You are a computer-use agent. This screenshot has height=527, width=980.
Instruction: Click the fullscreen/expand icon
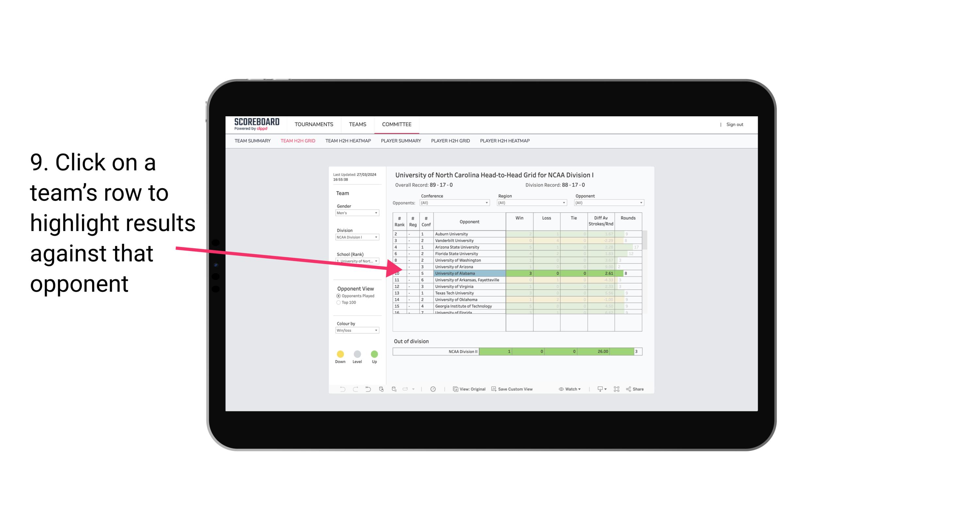tap(616, 390)
